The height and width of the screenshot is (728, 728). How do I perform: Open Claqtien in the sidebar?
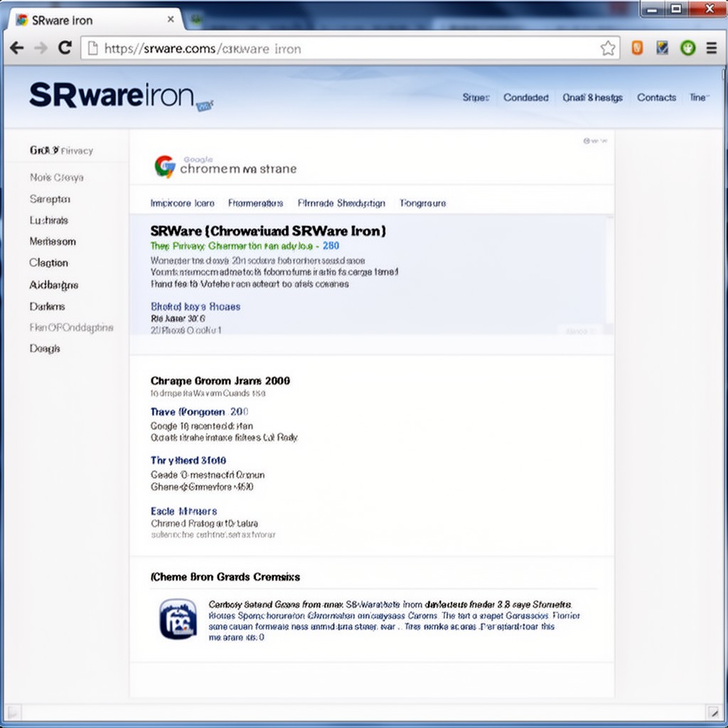click(x=49, y=263)
